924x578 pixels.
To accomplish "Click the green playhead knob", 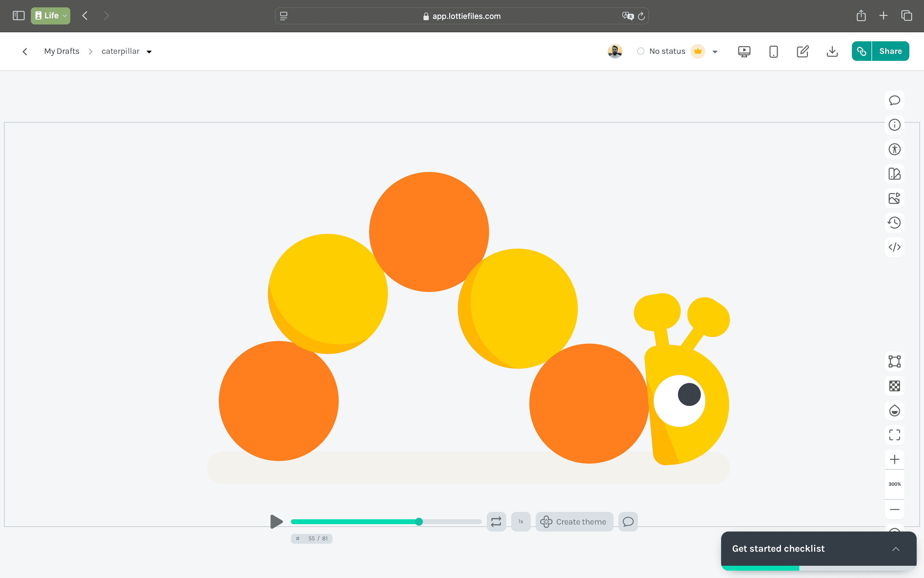I will [x=419, y=521].
